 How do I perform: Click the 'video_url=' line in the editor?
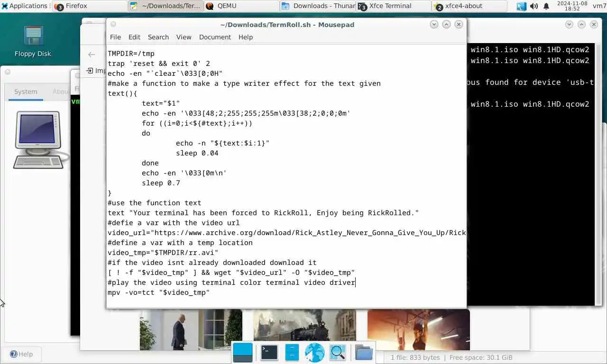click(286, 233)
